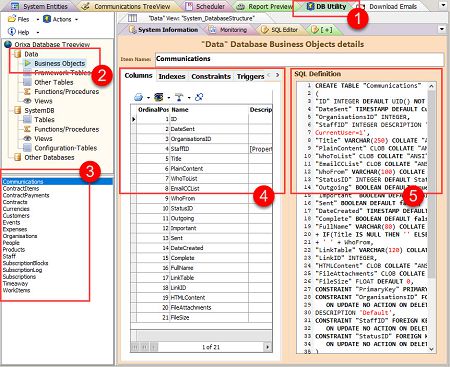450x367 pixels.
Task: Click the sigma icon beside SystemDB Functions/Procedures
Action: click(x=28, y=129)
